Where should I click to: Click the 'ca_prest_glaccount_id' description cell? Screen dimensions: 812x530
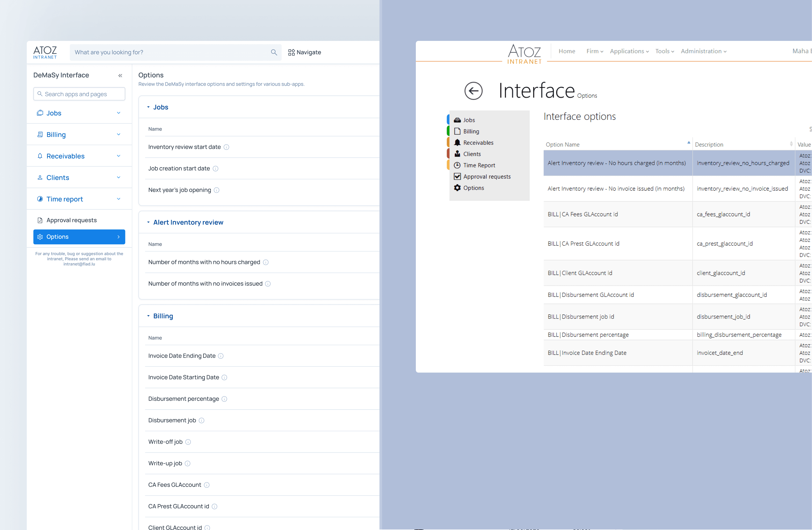click(743, 244)
